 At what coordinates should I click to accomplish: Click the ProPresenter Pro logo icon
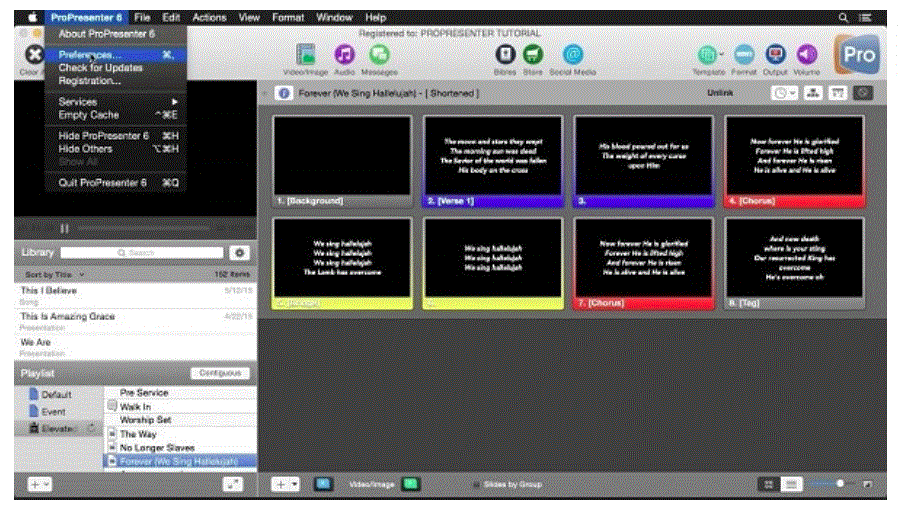[x=856, y=55]
